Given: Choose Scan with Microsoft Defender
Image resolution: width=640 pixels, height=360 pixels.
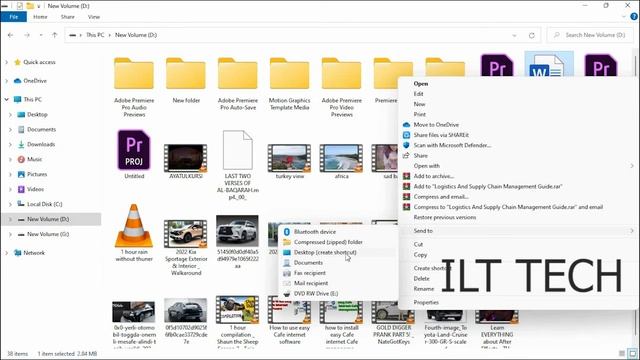Looking at the screenshot, I should (x=452, y=145).
